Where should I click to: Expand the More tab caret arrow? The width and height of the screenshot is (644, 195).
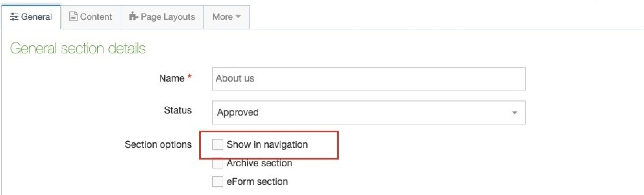coord(238,16)
